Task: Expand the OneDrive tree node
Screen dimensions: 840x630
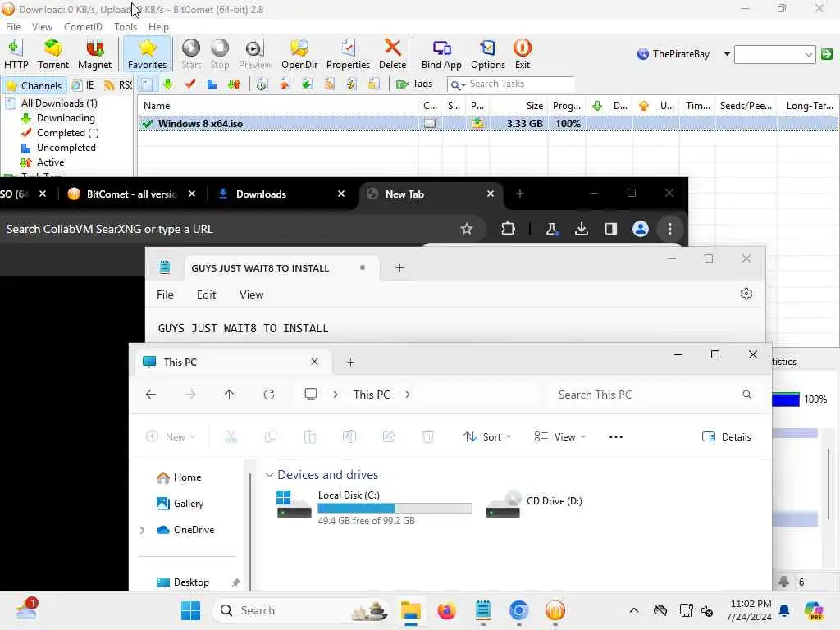Action: click(142, 530)
